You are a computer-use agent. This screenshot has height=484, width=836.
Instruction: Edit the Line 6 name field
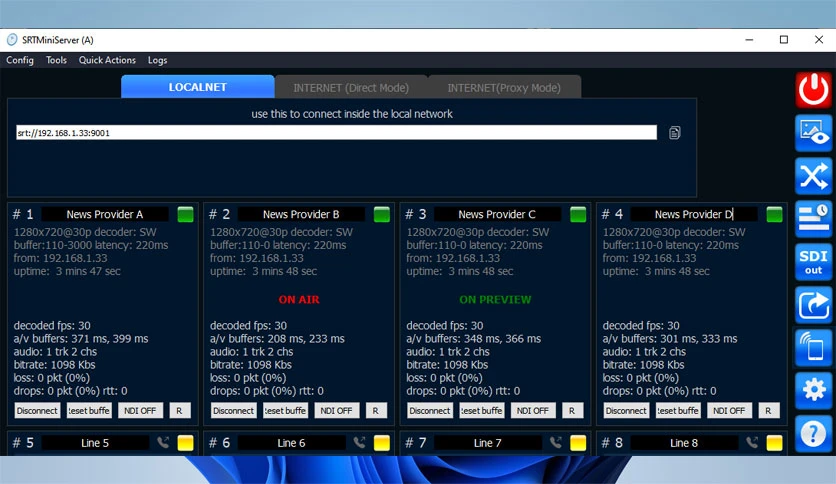click(x=292, y=442)
